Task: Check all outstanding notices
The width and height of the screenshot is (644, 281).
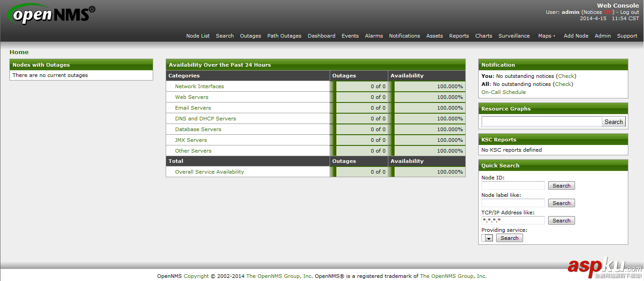Action: tap(563, 84)
